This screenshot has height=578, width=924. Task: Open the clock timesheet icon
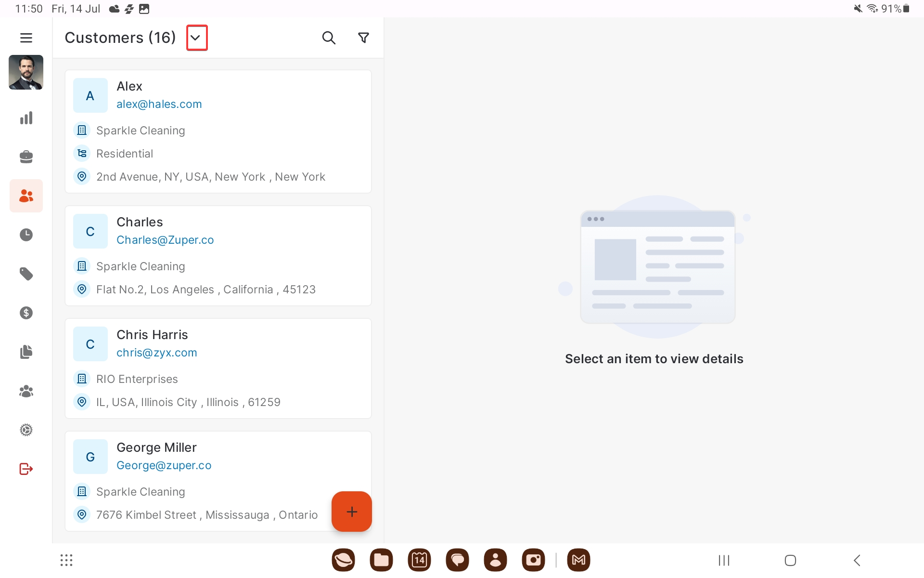26,235
